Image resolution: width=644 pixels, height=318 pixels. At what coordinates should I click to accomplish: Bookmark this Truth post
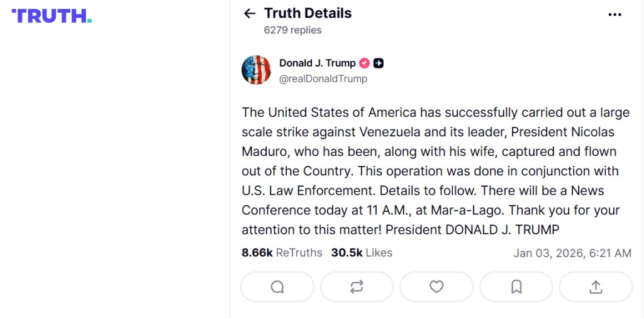pos(516,287)
